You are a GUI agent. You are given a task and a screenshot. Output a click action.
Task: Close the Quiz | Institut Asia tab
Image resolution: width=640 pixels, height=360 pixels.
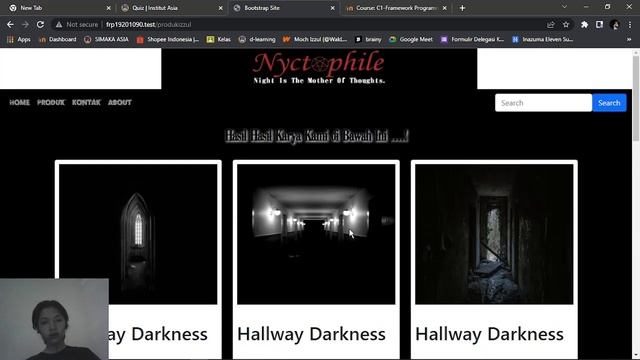(x=220, y=8)
